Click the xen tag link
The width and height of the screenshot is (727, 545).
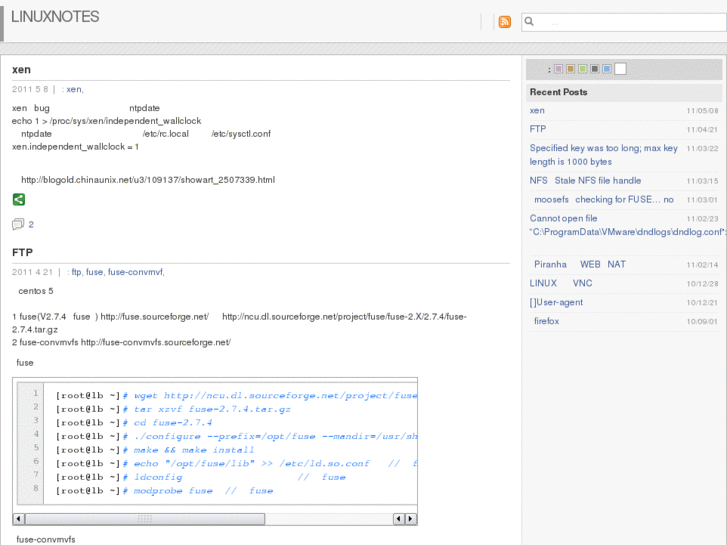coord(74,90)
